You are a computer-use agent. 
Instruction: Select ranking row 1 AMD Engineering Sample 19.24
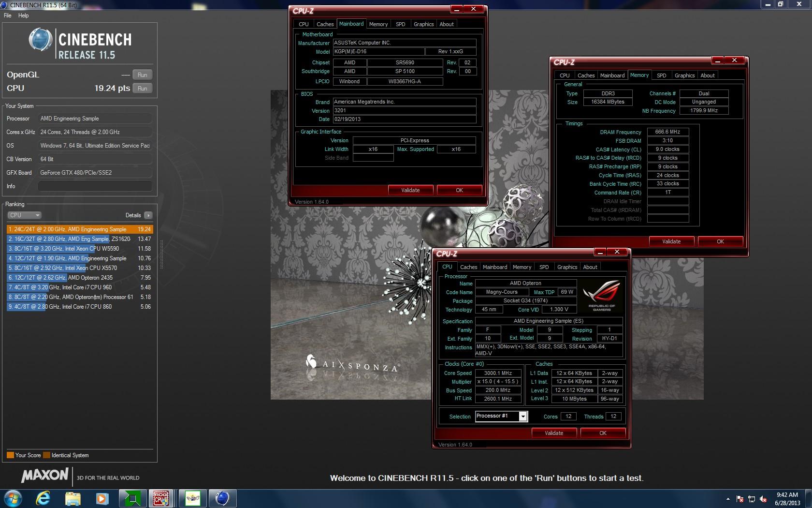pos(80,229)
